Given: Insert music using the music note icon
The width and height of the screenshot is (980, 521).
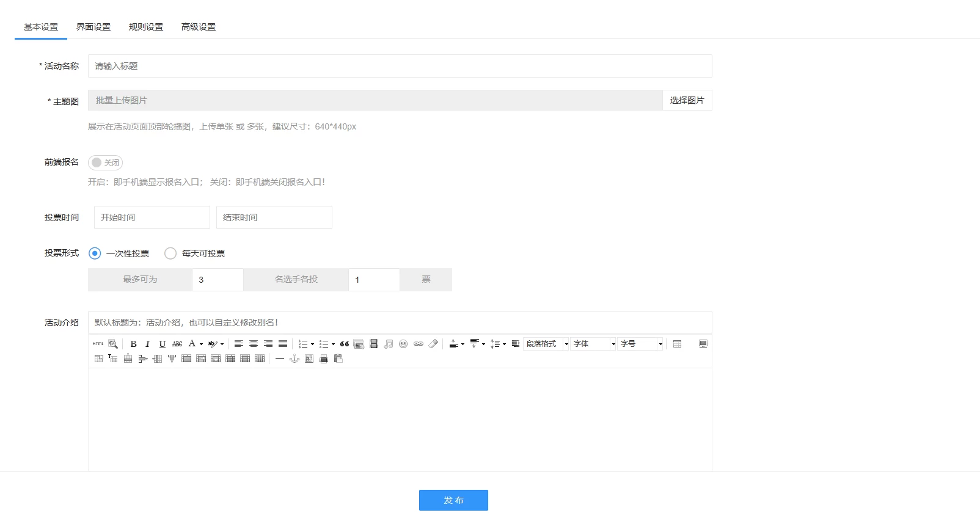Looking at the screenshot, I should click(x=389, y=344).
